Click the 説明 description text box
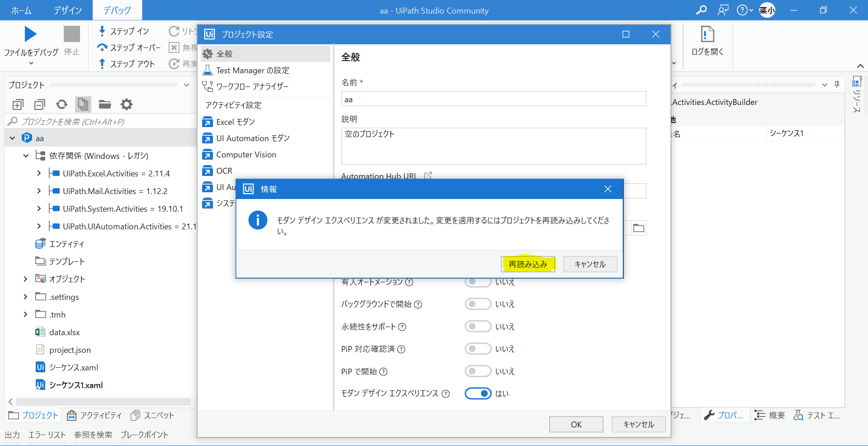 point(494,146)
